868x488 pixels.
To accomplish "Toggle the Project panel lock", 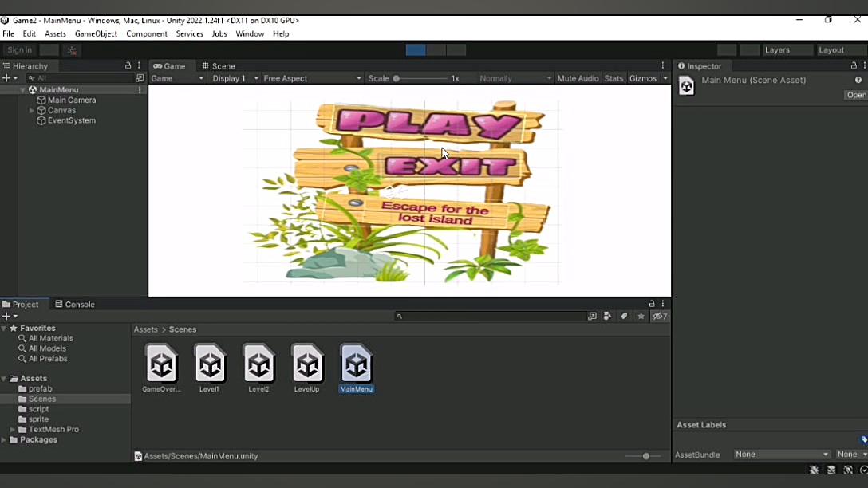I will (652, 304).
